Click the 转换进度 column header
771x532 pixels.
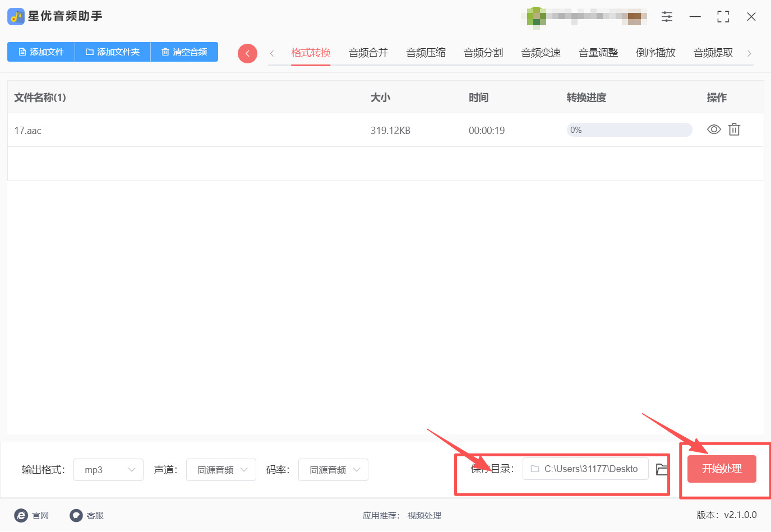coord(587,98)
